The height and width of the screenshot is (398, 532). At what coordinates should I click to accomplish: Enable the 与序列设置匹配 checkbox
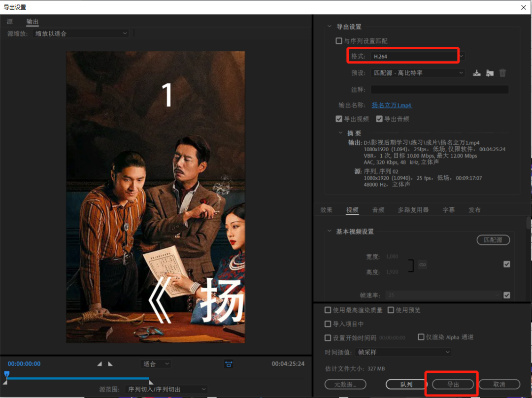pos(339,41)
